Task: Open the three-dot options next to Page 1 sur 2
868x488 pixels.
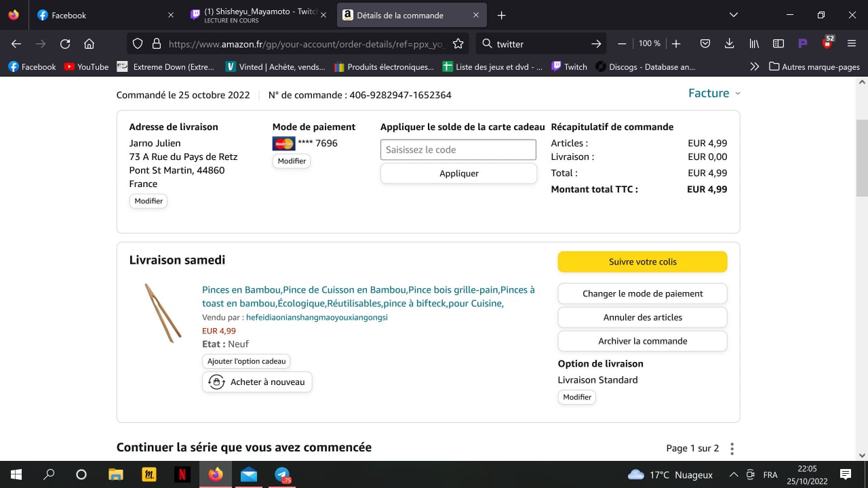Action: [732, 449]
